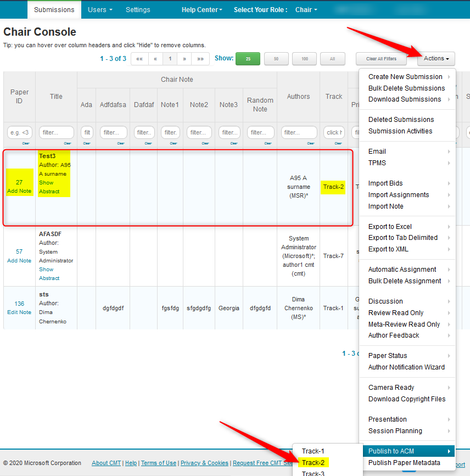
Task: Go to the previous page arrow
Action: (x=155, y=59)
